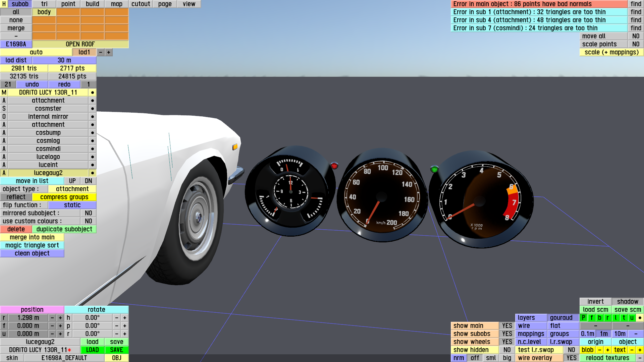Open the lod dist 30 m setting
Viewport: 644px width, 362px height.
point(64,60)
